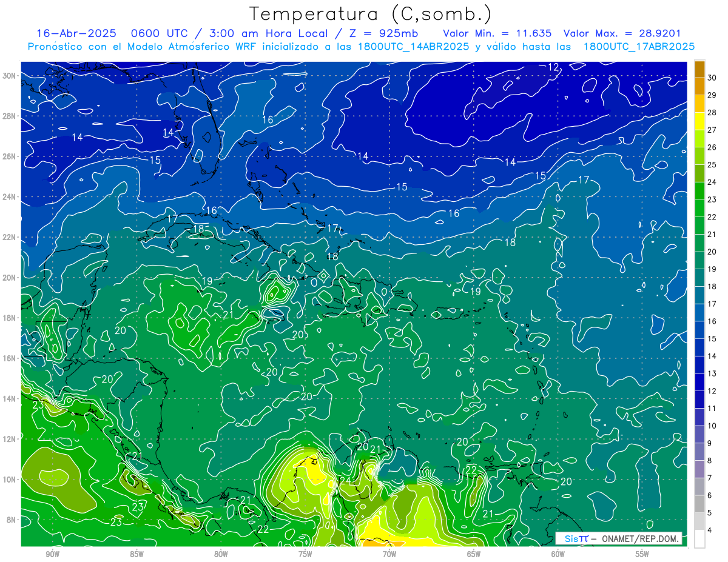Click the green legend swatch between 22 and 23
Screen dimensions: 728x562
pos(699,209)
